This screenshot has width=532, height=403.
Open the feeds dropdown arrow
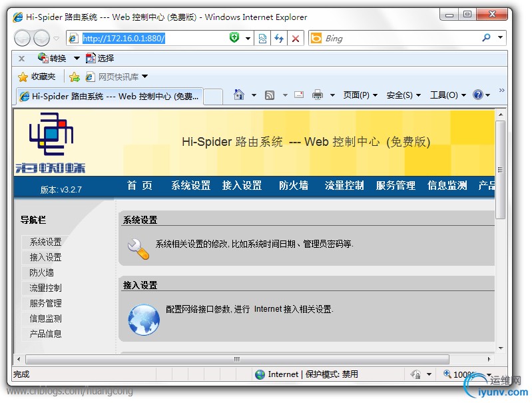pos(286,95)
